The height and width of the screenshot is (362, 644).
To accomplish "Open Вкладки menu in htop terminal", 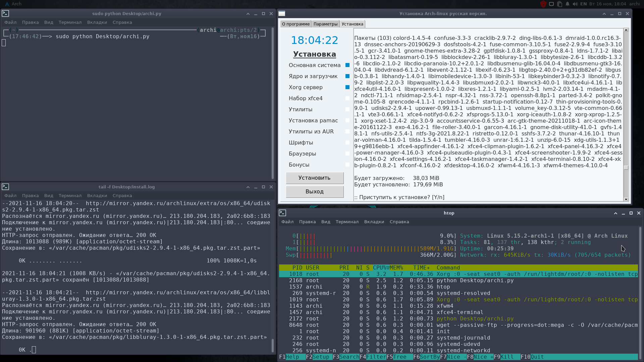I will coord(374,222).
